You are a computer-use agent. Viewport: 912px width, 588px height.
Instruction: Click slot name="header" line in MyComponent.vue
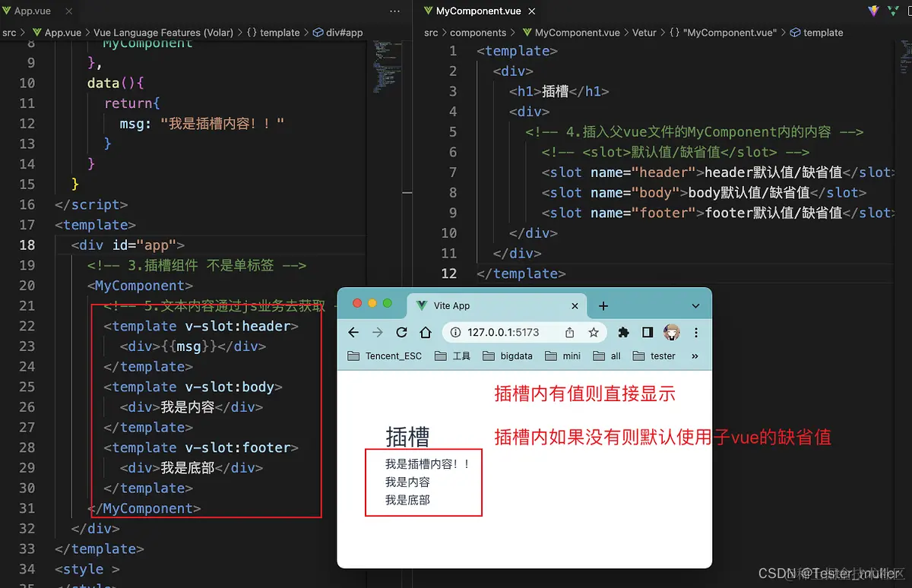[x=718, y=172]
